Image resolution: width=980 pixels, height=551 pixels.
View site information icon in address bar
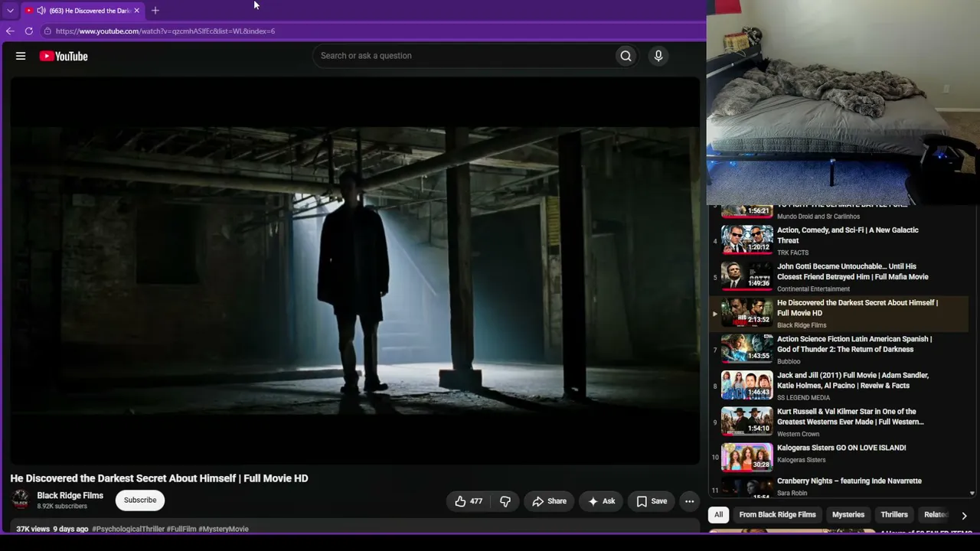[x=47, y=31]
